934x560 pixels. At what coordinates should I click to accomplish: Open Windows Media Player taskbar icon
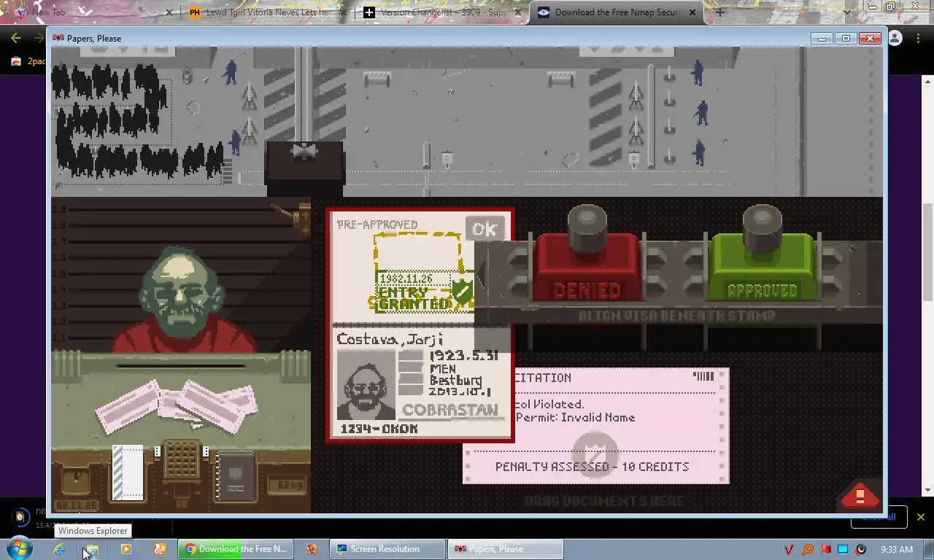(126, 549)
